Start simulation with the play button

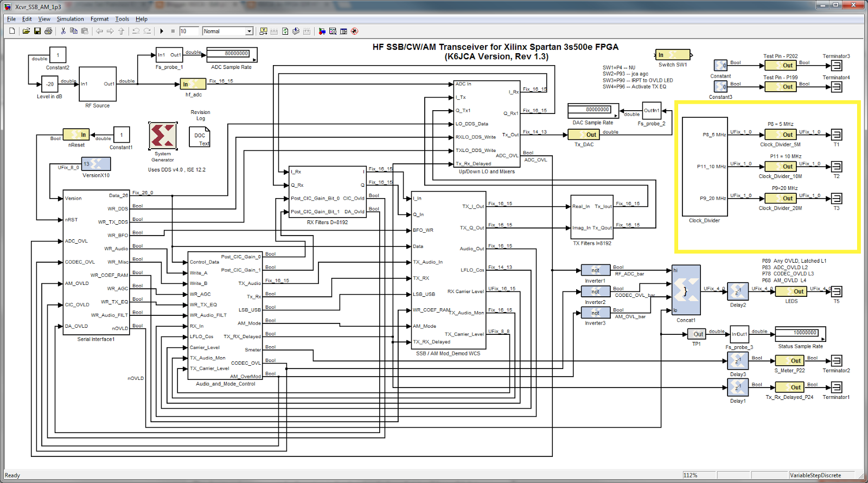point(162,31)
